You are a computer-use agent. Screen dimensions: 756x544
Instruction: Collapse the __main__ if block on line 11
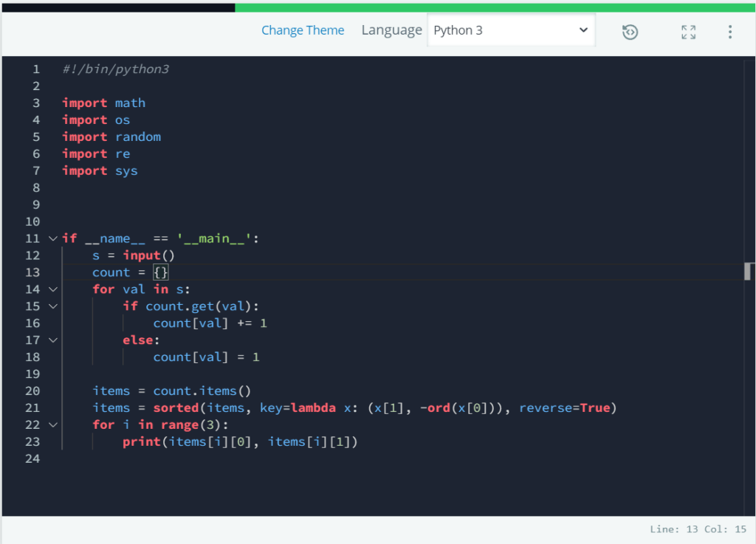52,238
